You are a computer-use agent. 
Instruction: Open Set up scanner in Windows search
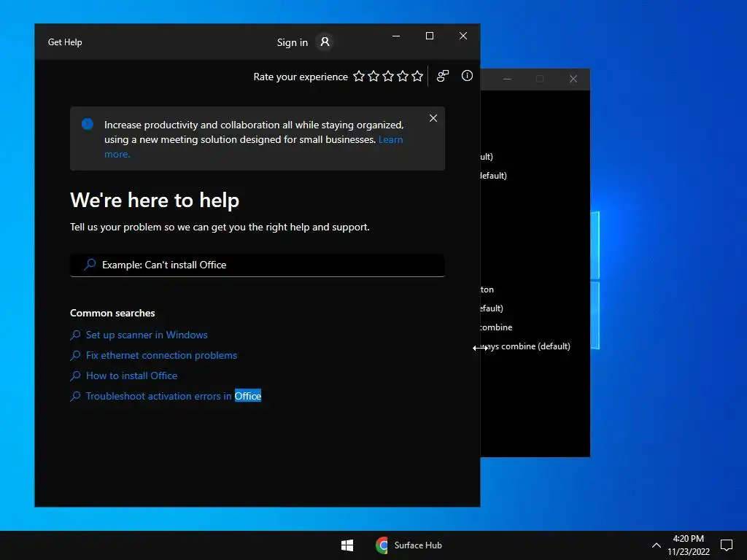click(x=147, y=335)
